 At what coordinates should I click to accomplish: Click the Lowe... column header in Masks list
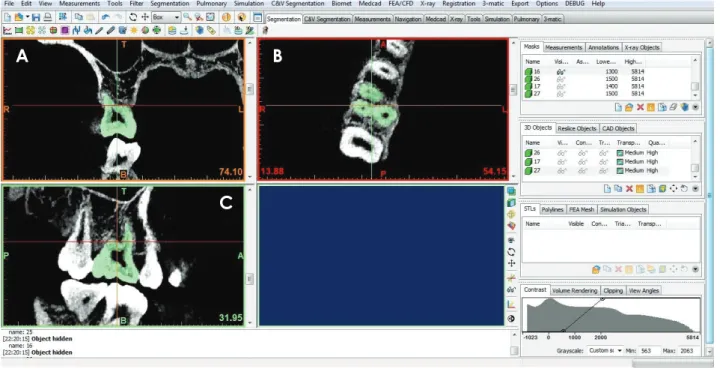tap(606, 62)
